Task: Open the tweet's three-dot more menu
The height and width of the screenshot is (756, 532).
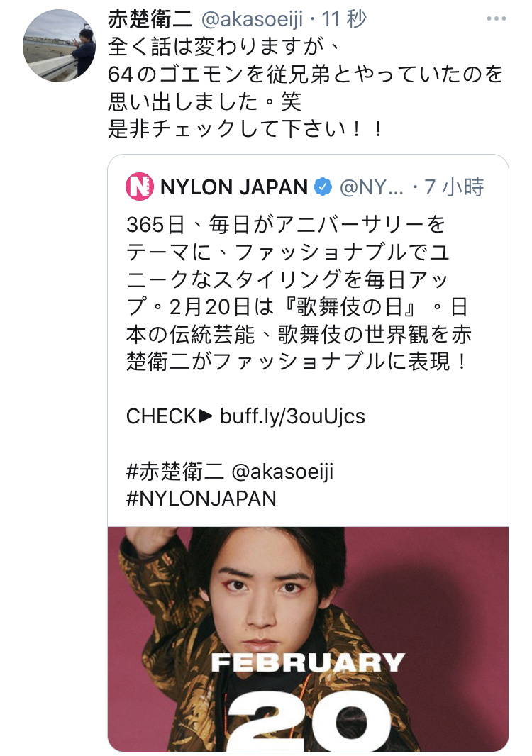Action: point(496,19)
